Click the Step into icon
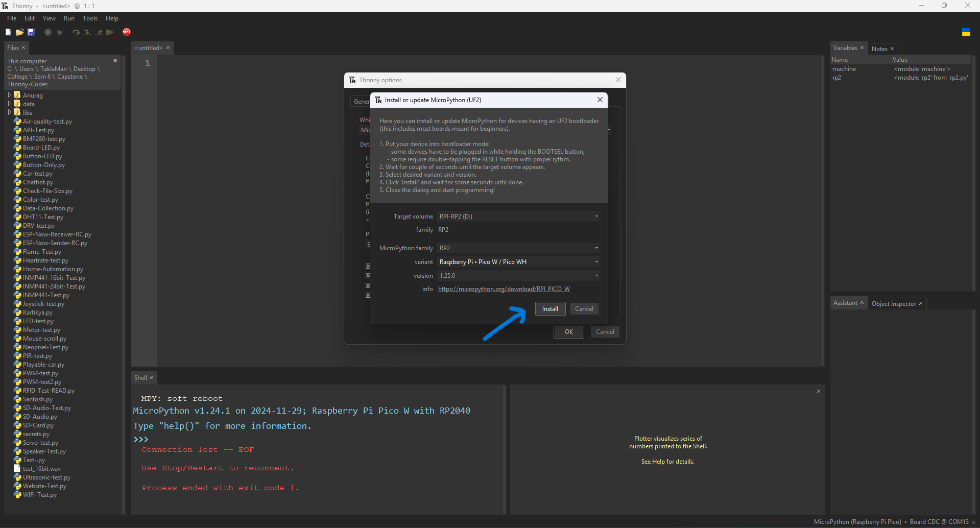This screenshot has width=980, height=528. 87,32
